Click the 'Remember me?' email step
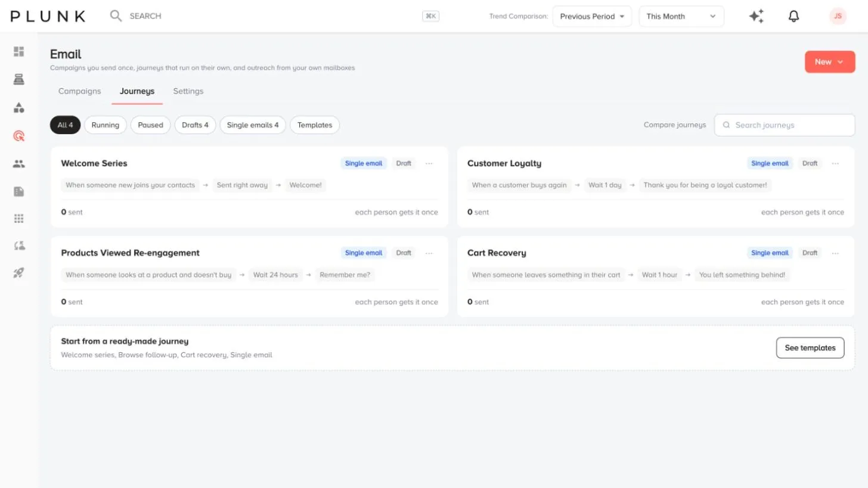This screenshot has width=868, height=488. tap(345, 275)
